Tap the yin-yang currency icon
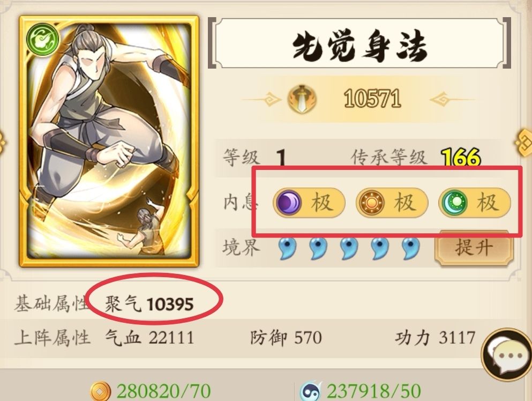 tap(311, 392)
